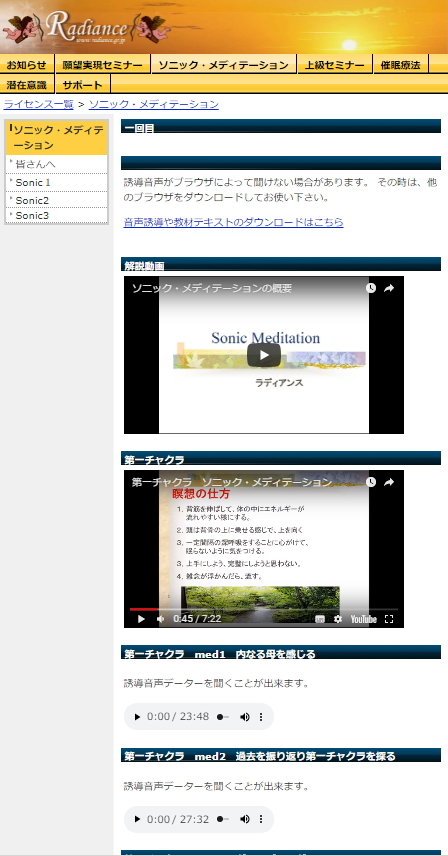448x856 pixels.
Task: Mute the 23:48 audio player speaker
Action: [x=244, y=717]
